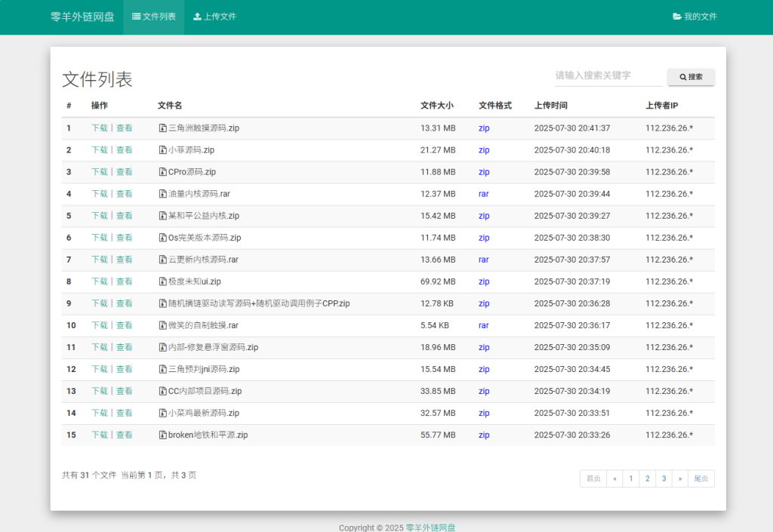Open footer 零羊外链网盘 link
Viewport: 773px width, 532px height.
pos(430,527)
